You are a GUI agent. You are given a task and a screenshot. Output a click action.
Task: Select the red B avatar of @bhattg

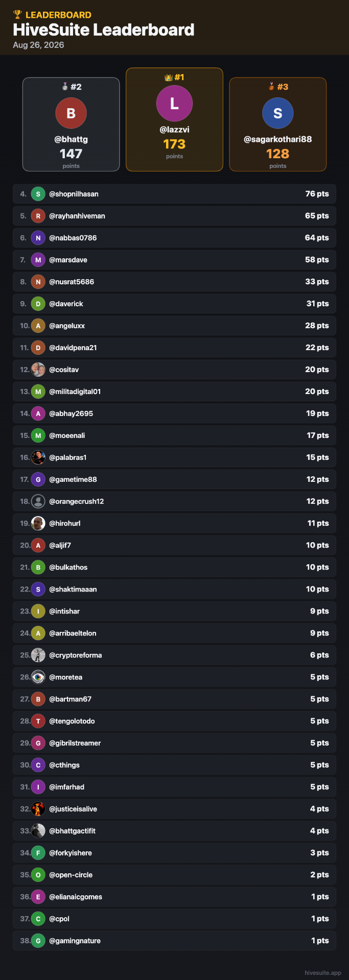pos(71,113)
